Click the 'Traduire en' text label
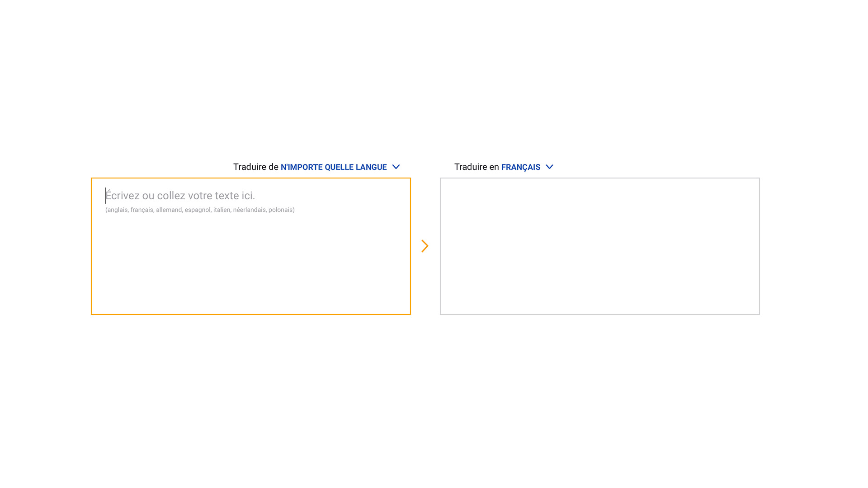The image size is (868, 488). coord(476,167)
